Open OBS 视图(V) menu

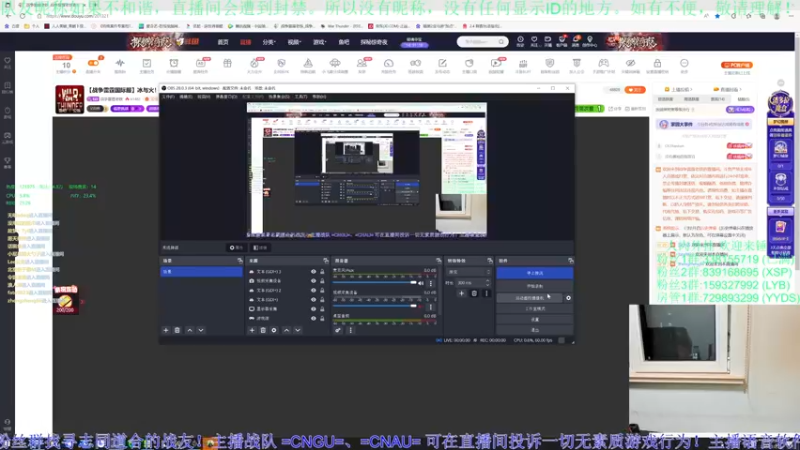(204, 97)
